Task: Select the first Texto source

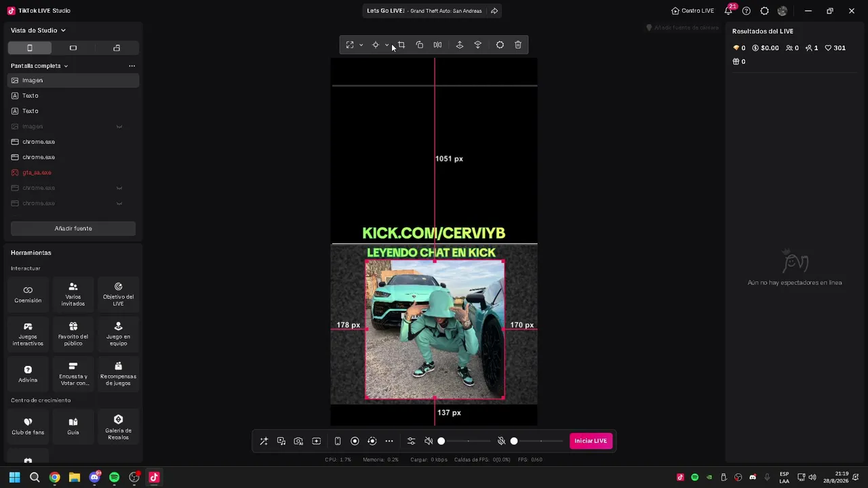Action: point(73,96)
